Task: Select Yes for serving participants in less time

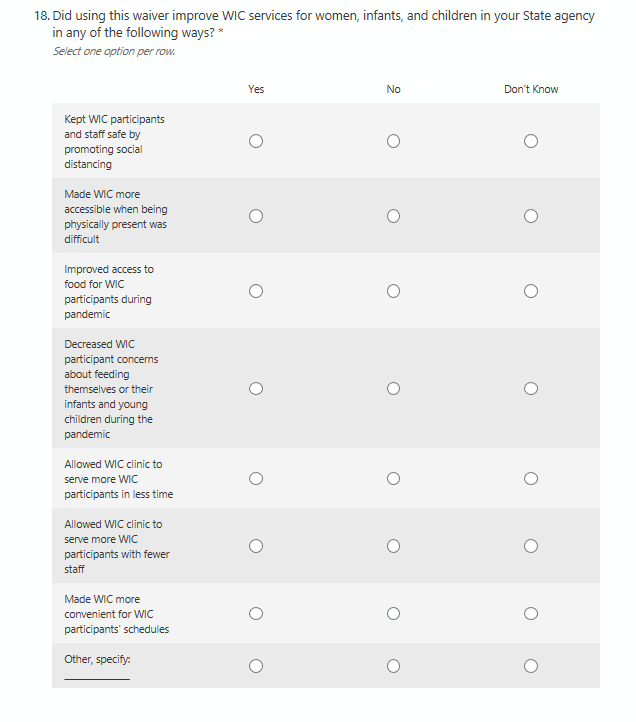Action: point(256,479)
